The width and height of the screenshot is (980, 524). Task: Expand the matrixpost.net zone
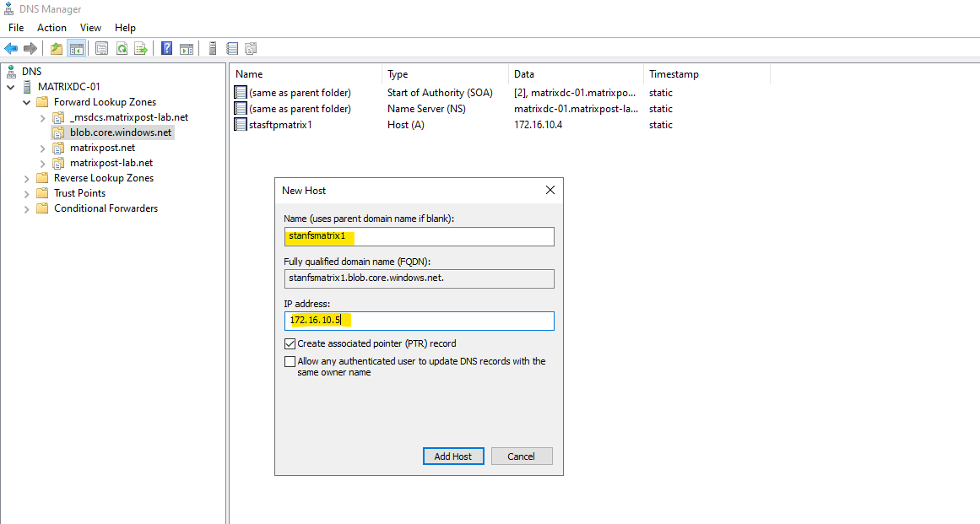(42, 148)
